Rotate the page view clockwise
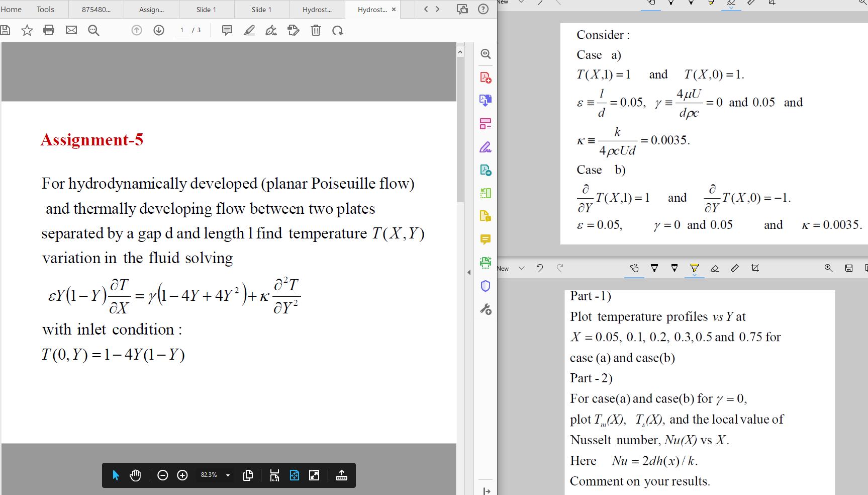The height and width of the screenshot is (495, 868). pos(338,31)
